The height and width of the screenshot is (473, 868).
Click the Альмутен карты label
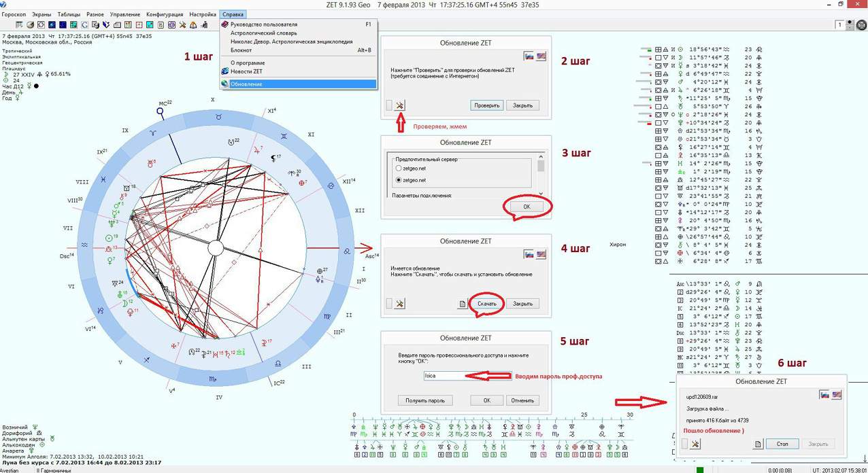(x=25, y=438)
